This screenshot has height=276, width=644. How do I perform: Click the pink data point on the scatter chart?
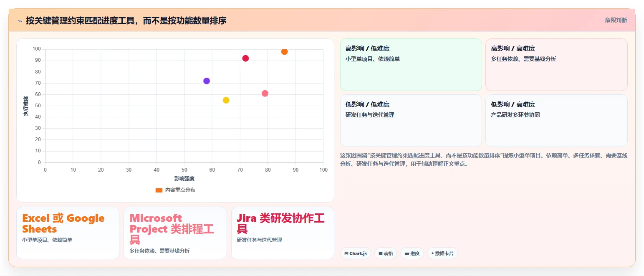[x=265, y=94]
